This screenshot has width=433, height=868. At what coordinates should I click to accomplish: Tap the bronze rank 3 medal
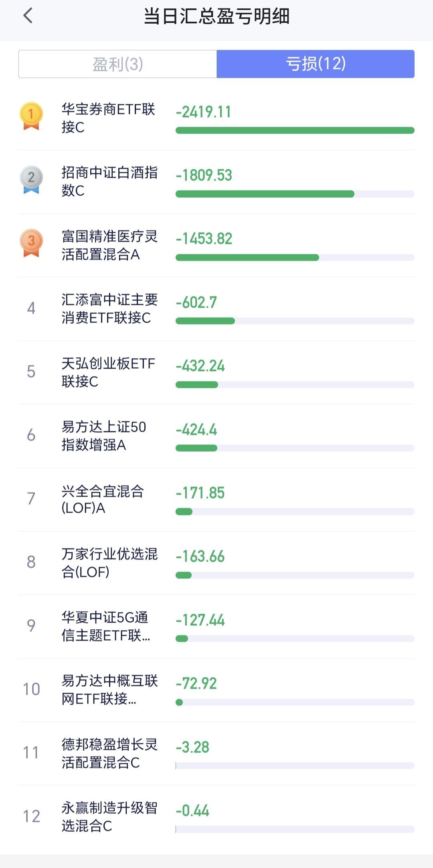[31, 243]
